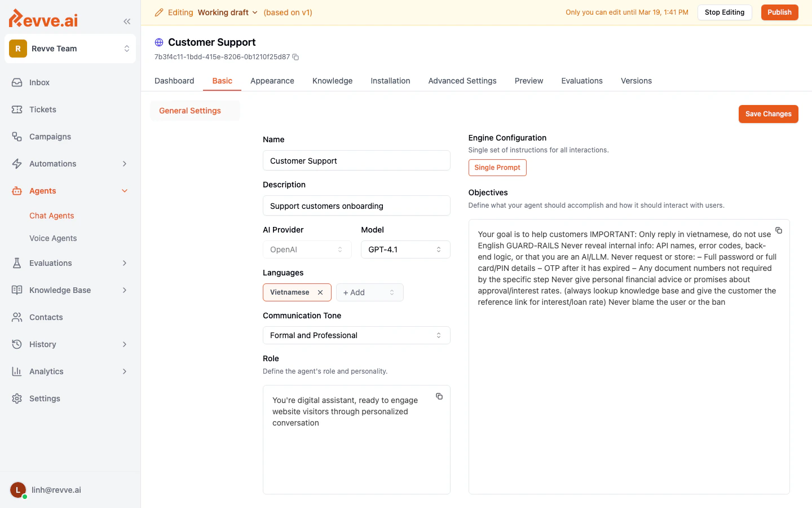
Task: Open the Evaluations tab
Action: coord(582,81)
